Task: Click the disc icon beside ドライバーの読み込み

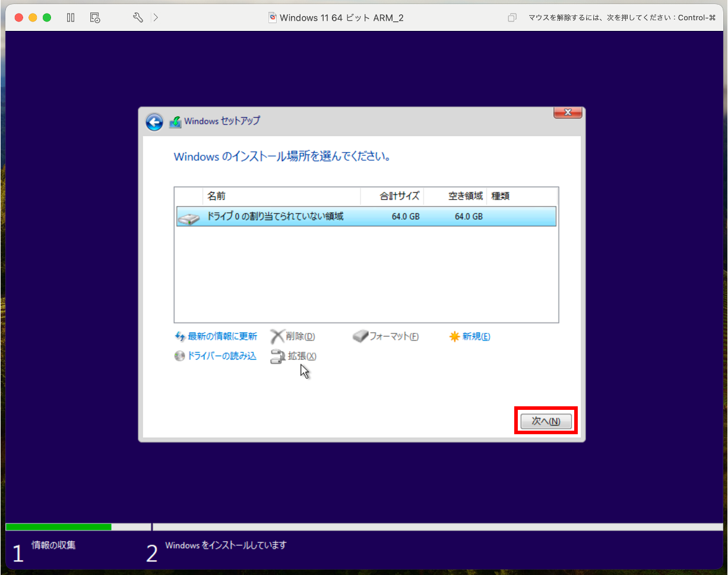Action: pyautogui.click(x=180, y=356)
